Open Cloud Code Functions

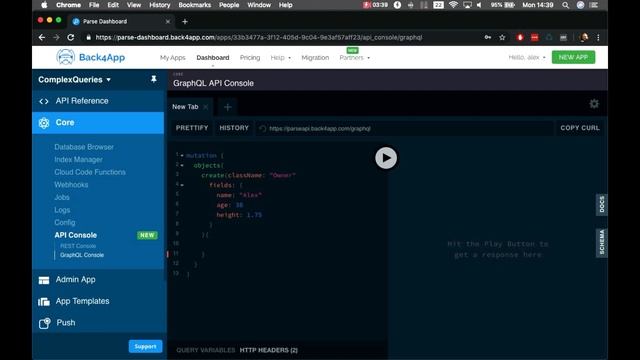coord(90,172)
